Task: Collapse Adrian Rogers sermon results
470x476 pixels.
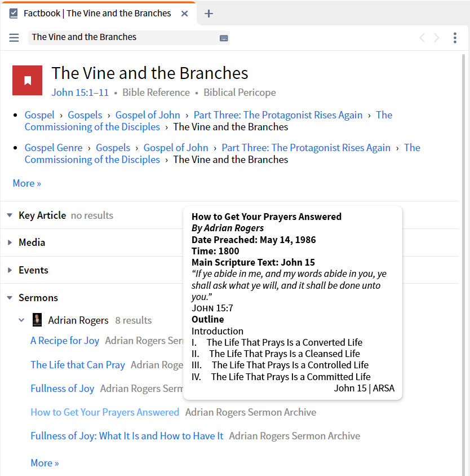Action: click(x=21, y=320)
